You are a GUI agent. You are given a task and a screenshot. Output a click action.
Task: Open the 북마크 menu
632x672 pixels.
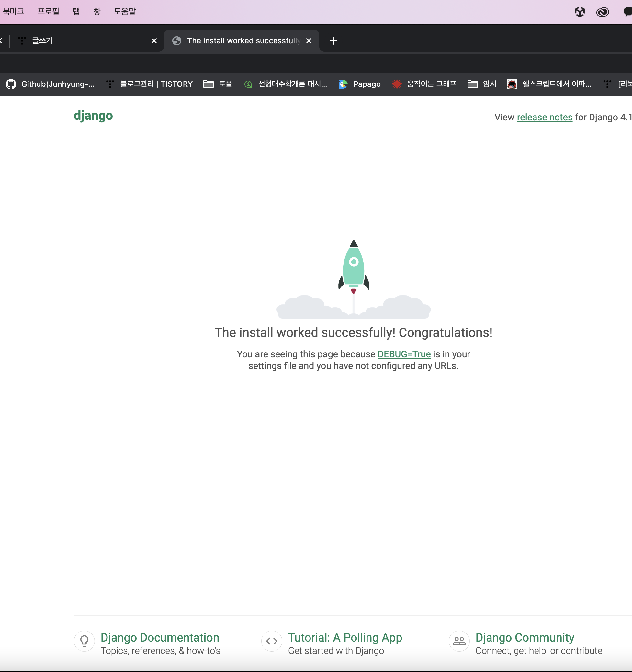pos(14,12)
